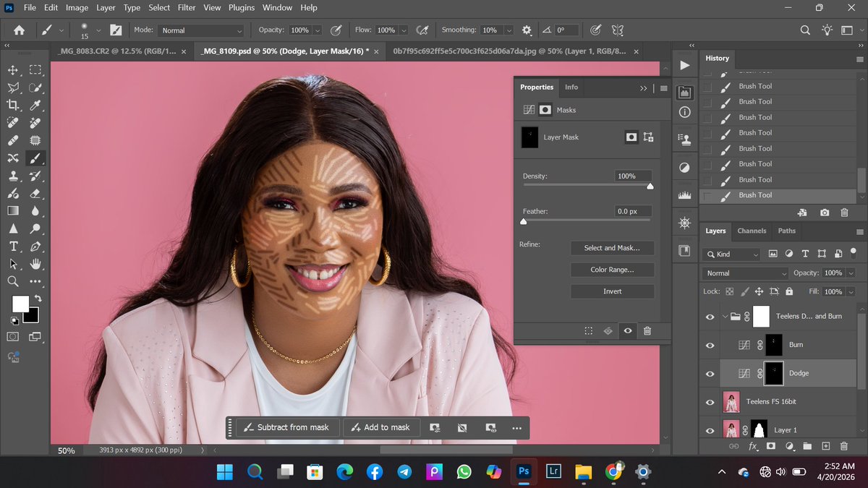Open the Smoothing dropdown arrow

[x=509, y=30]
